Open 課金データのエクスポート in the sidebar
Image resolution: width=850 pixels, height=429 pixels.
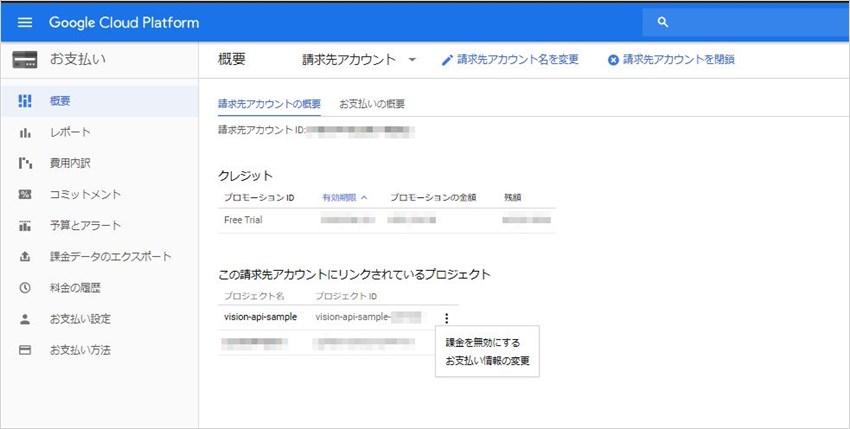click(x=100, y=257)
